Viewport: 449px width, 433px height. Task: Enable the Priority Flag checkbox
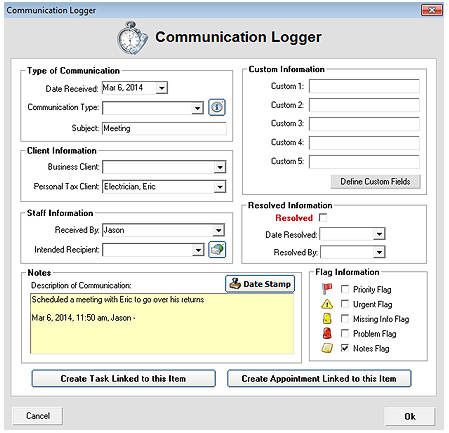tap(345, 289)
